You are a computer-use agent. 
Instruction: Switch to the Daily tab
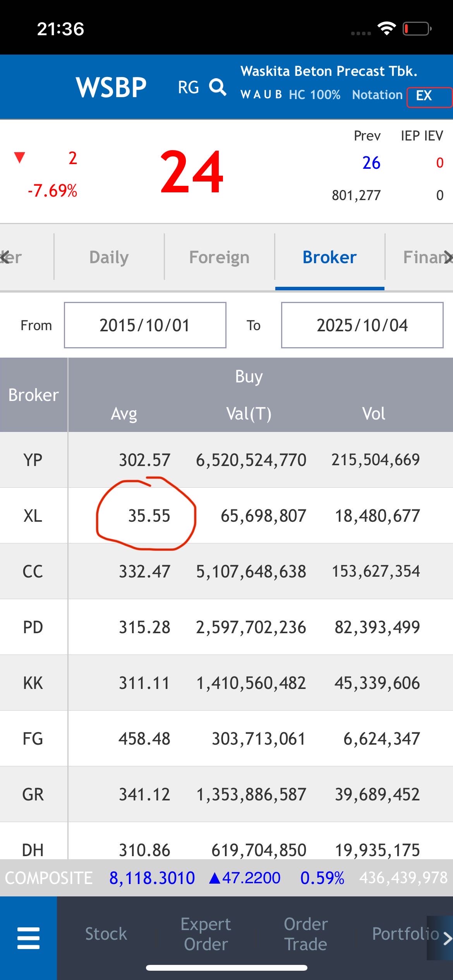(x=109, y=257)
